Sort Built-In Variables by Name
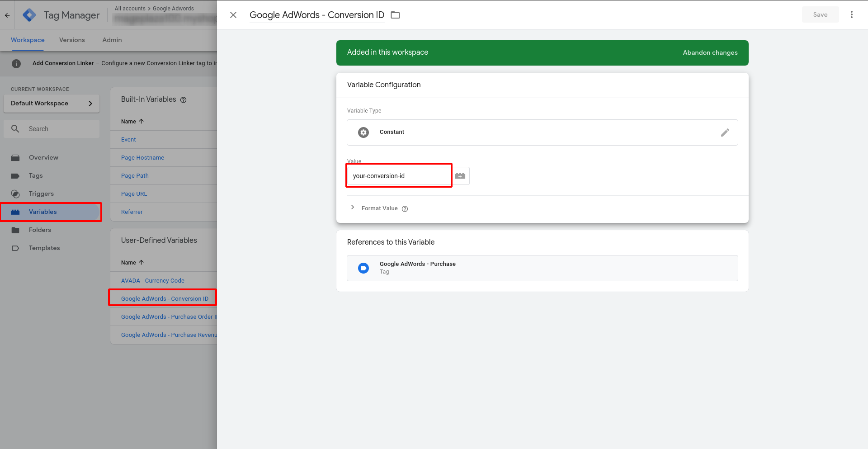This screenshot has width=868, height=449. tap(132, 121)
